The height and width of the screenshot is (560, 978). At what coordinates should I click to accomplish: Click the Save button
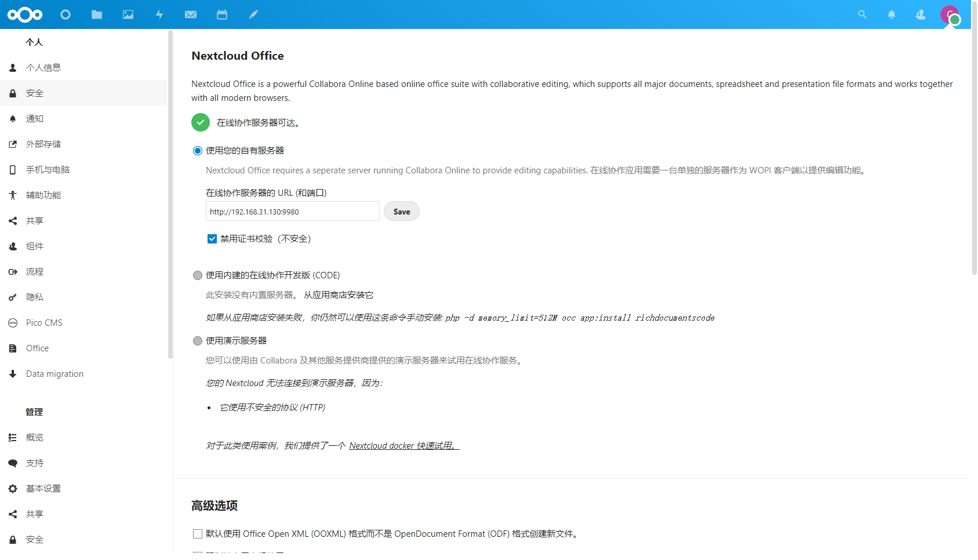tap(401, 212)
